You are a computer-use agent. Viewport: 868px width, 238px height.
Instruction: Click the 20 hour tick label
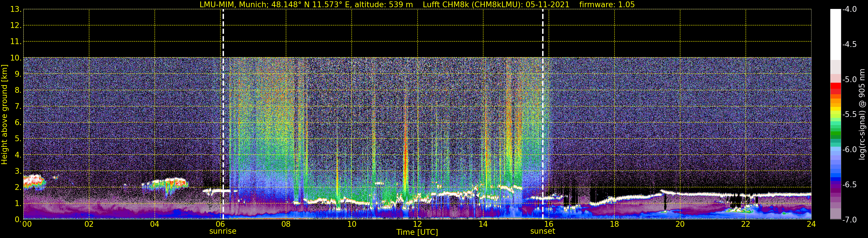click(680, 224)
